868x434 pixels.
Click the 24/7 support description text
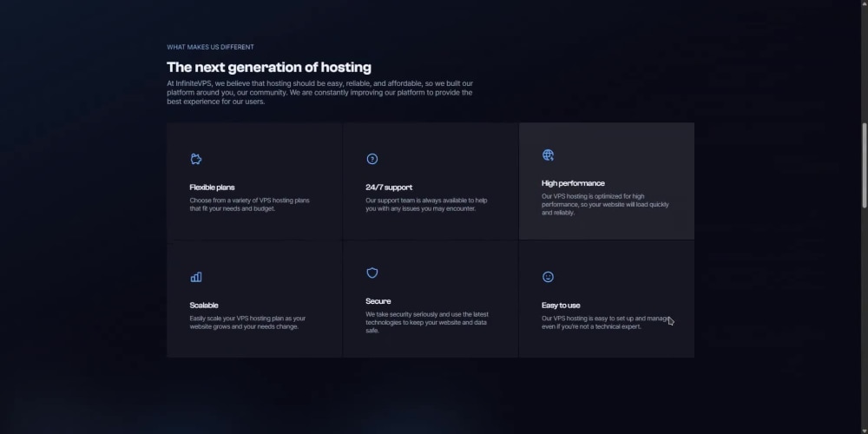pos(426,204)
